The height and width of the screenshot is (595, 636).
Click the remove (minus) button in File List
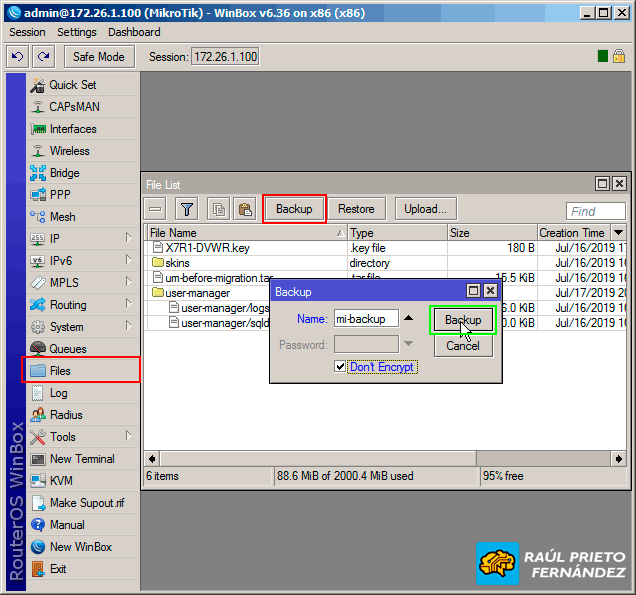pyautogui.click(x=155, y=209)
